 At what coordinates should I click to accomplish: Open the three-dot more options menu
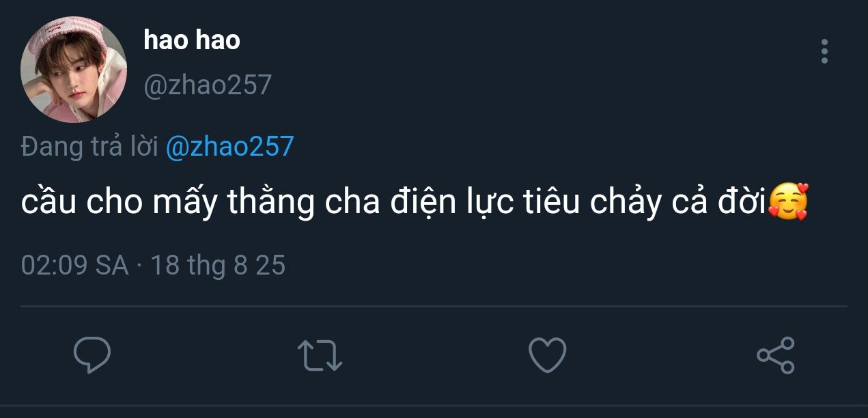click(x=824, y=52)
